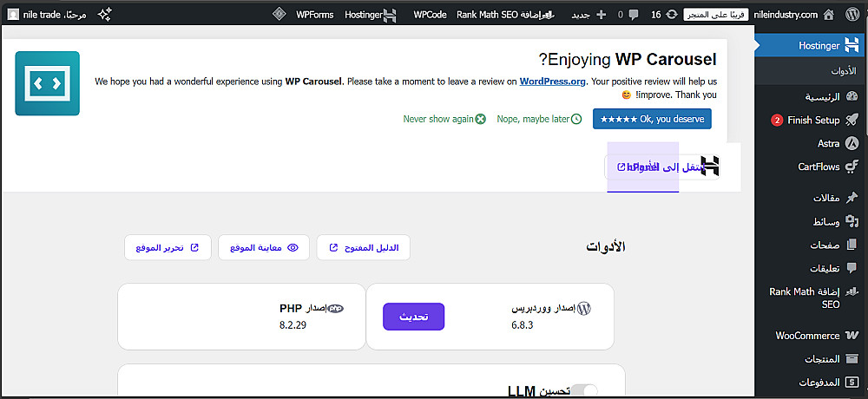The height and width of the screenshot is (399, 868).
Task: Click the Rank Math chart icon in sidebar
Action: 852,292
